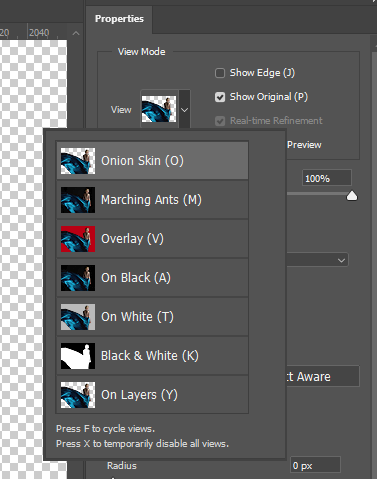Click the On Black thumbnail image

point(78,278)
